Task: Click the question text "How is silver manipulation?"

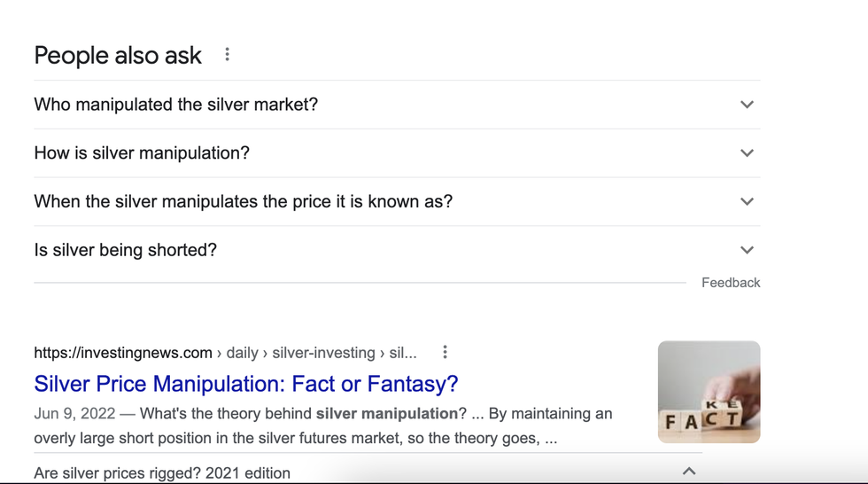Action: coord(142,152)
